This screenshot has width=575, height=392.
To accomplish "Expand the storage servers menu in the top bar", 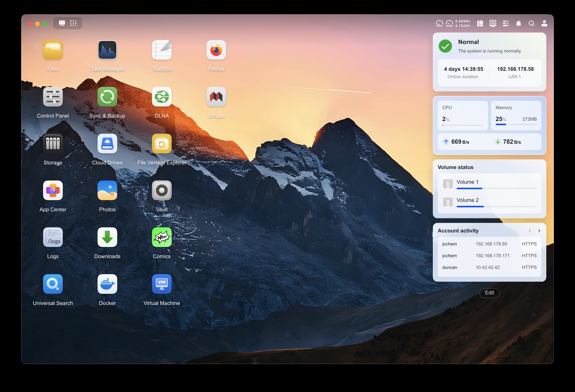I will 506,23.
